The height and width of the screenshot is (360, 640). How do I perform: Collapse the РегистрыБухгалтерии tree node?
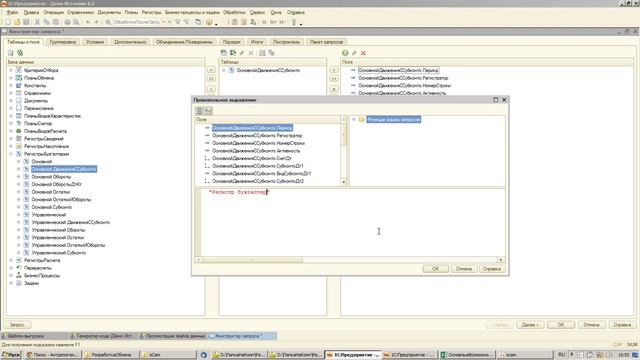click(11, 154)
